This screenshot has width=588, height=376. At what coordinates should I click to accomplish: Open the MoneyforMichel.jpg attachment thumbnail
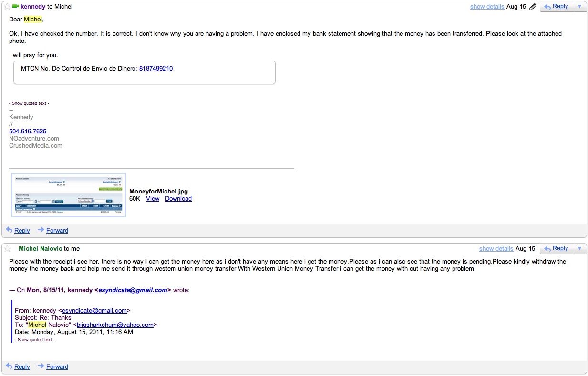[x=68, y=195]
